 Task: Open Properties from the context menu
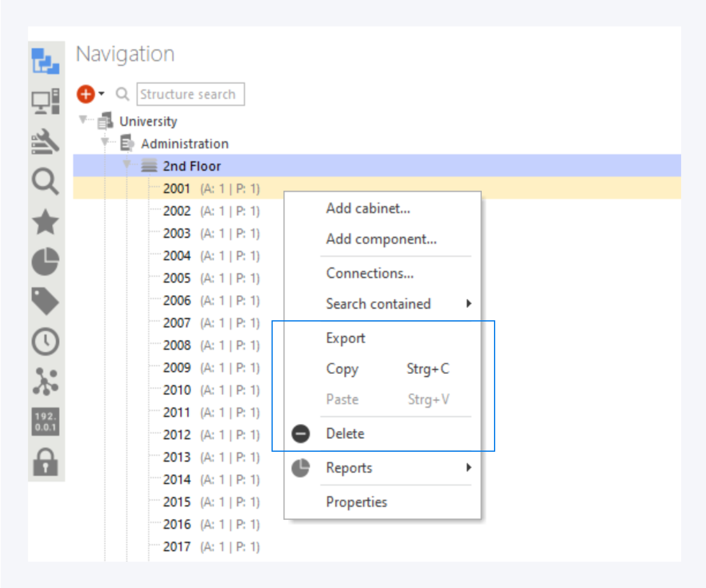pyautogui.click(x=357, y=502)
